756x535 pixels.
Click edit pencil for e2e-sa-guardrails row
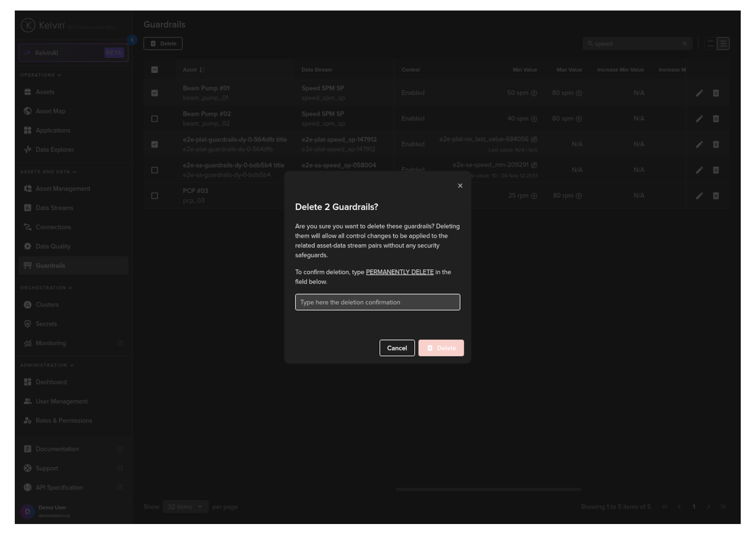coord(699,170)
